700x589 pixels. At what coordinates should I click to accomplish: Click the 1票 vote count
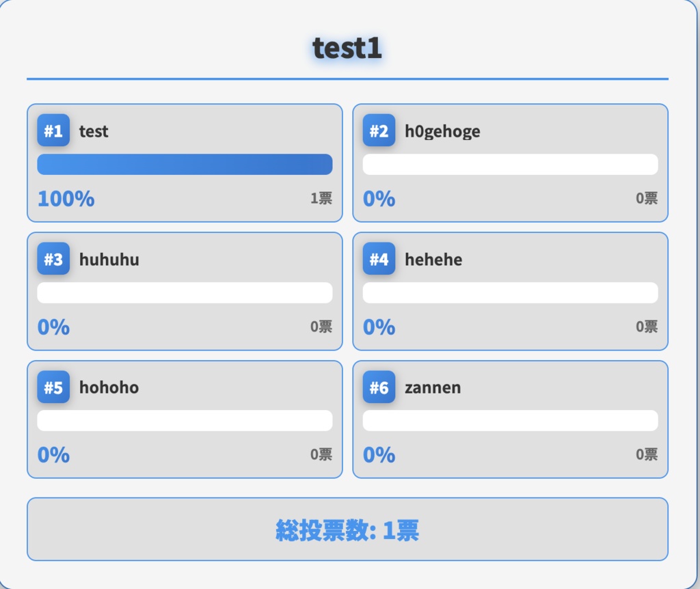pos(321,198)
